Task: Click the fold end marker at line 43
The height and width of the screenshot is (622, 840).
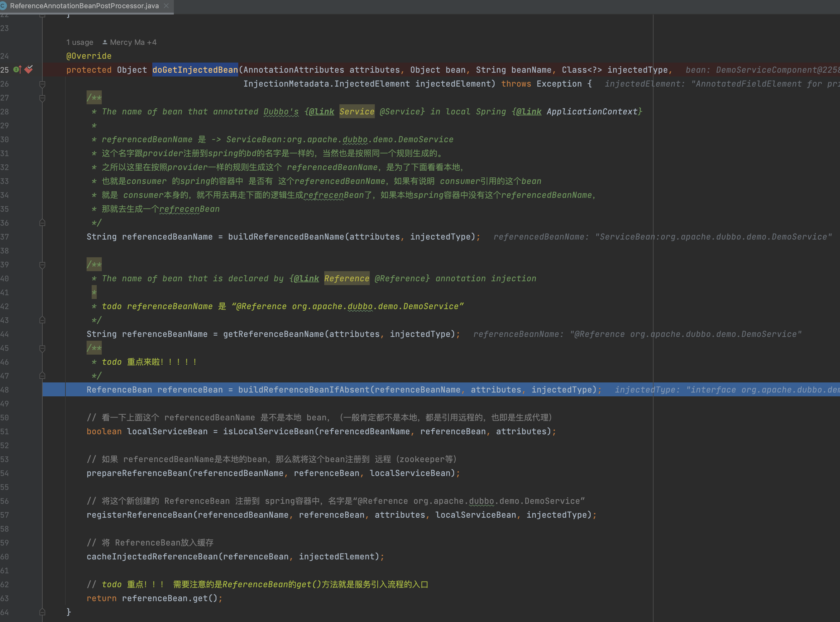Action: [42, 320]
